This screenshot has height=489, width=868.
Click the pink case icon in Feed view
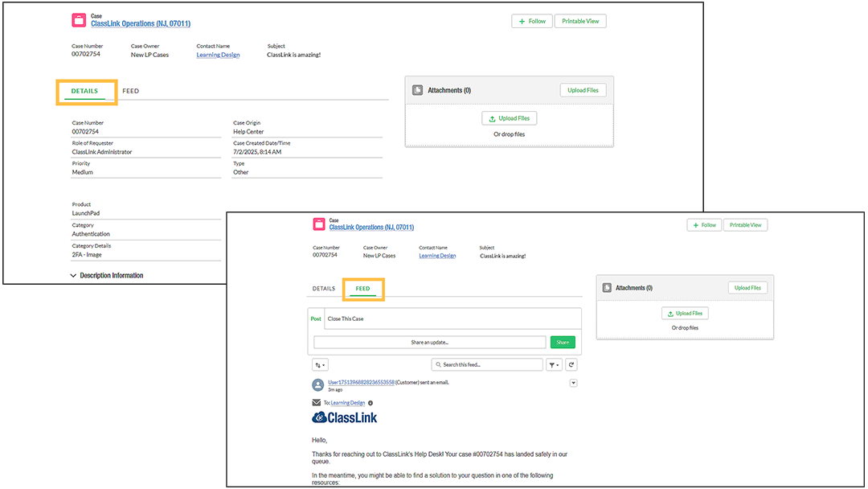319,224
